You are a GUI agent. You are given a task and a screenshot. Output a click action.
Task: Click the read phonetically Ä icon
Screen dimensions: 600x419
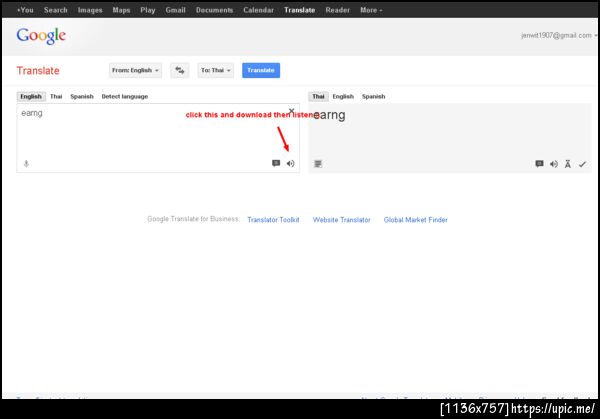click(x=568, y=164)
